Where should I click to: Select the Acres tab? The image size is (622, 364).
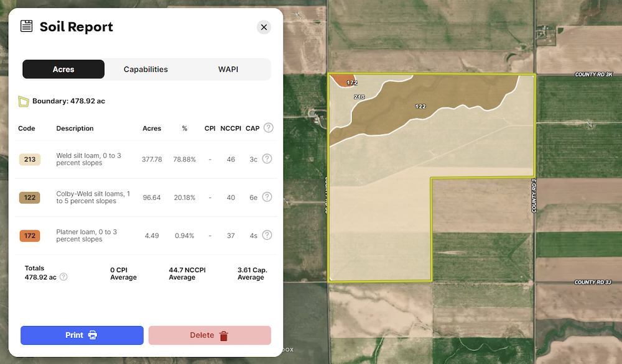(63, 70)
